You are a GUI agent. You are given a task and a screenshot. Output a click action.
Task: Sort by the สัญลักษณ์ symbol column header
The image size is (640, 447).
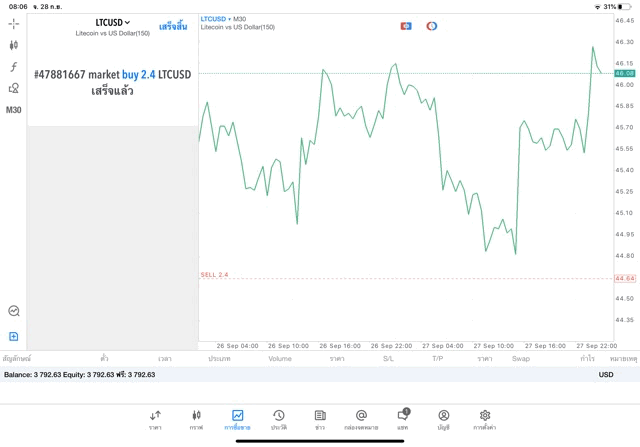17,359
